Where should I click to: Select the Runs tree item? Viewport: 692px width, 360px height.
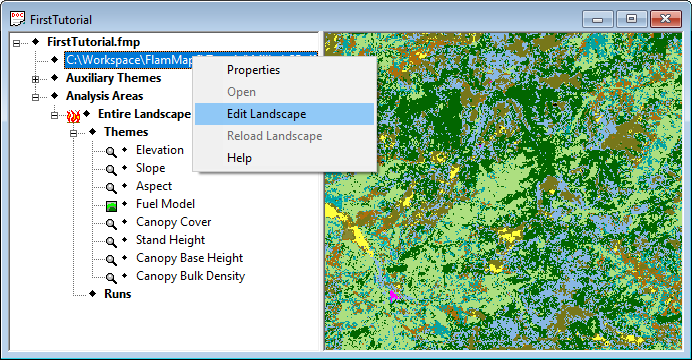[x=117, y=294]
